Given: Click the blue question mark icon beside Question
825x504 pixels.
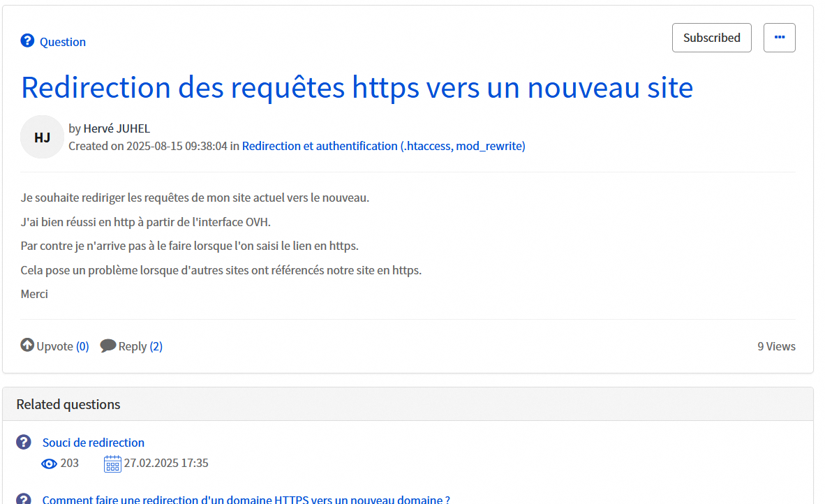Looking at the screenshot, I should pos(27,41).
